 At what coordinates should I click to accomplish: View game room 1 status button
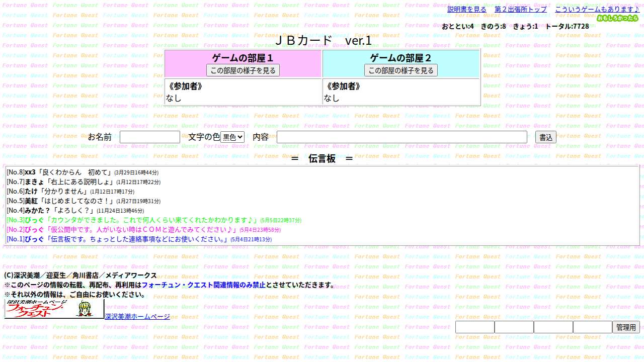[x=243, y=70]
